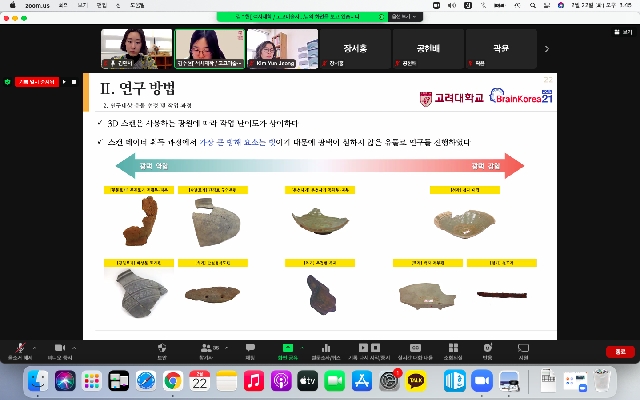Show next participants with gallery right arrow

[x=546, y=48]
